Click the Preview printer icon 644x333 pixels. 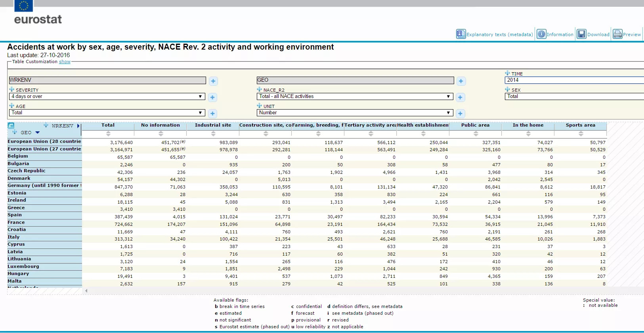(x=617, y=34)
